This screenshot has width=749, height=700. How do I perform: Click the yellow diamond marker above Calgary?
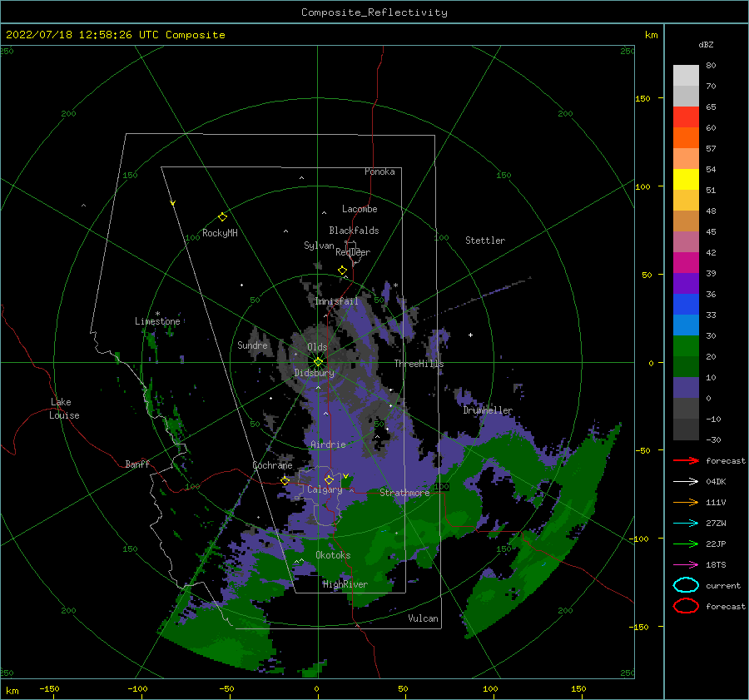coord(329,479)
